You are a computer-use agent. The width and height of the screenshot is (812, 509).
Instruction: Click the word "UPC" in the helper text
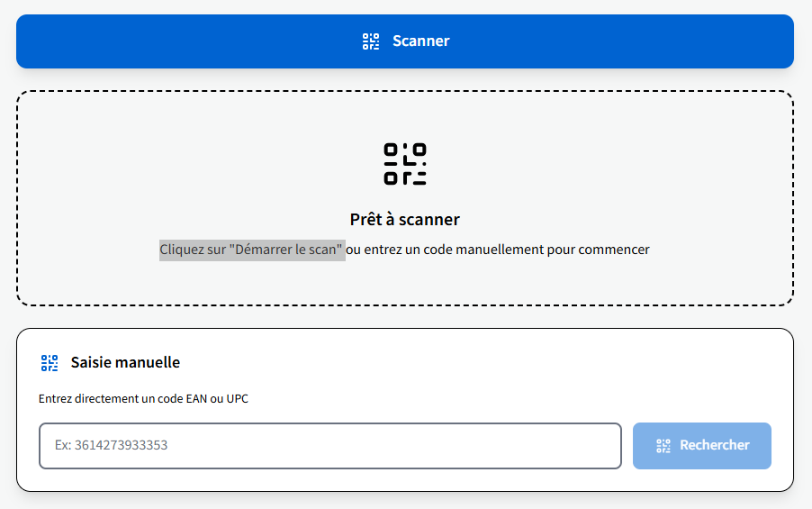click(237, 398)
